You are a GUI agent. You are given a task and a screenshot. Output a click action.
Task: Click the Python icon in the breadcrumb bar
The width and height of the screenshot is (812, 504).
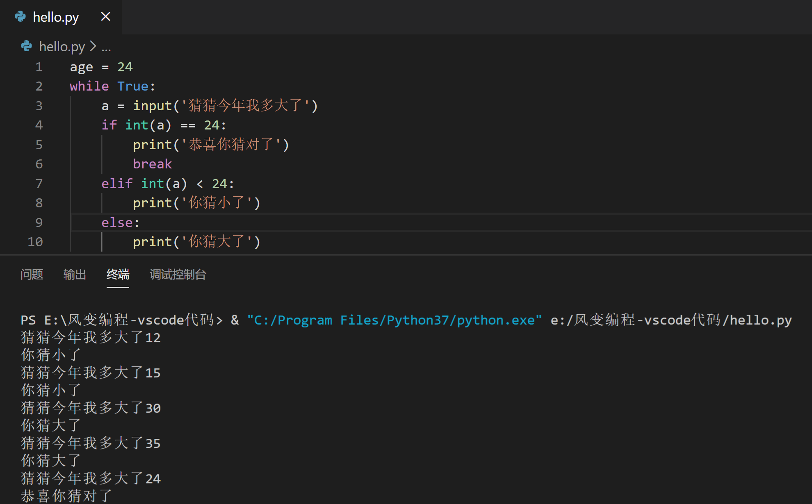pyautogui.click(x=26, y=46)
